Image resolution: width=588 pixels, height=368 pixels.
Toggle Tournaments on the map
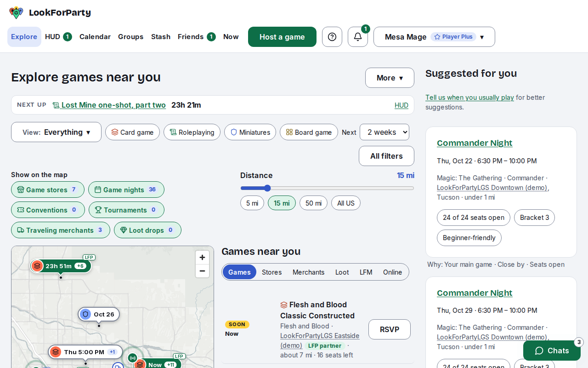(x=126, y=210)
